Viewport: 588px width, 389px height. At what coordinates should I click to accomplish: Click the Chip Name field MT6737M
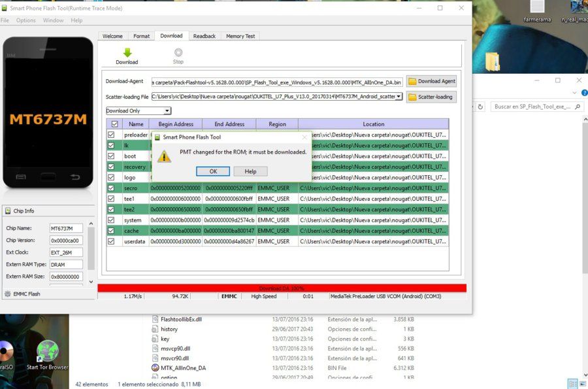[x=66, y=228]
